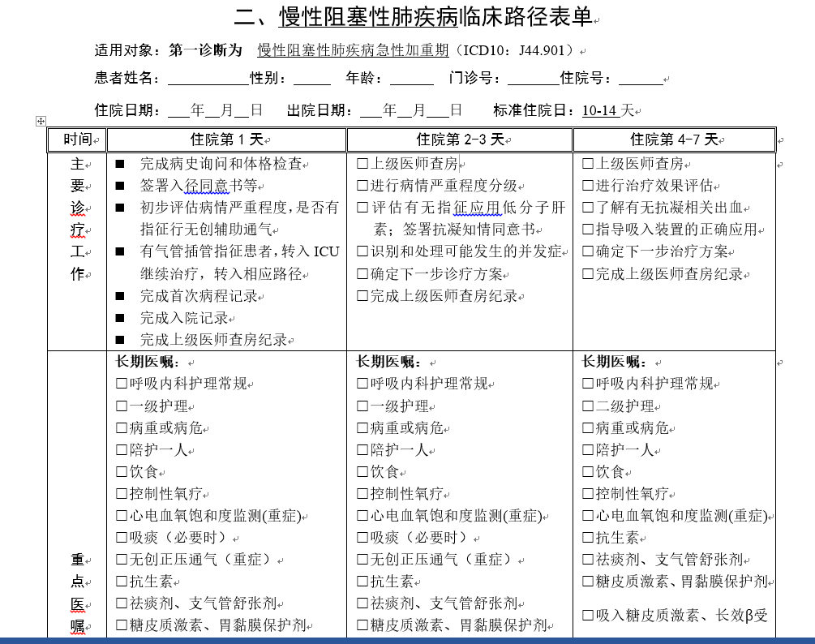
Task: Click the 住院号 blank field
Action: [641, 79]
